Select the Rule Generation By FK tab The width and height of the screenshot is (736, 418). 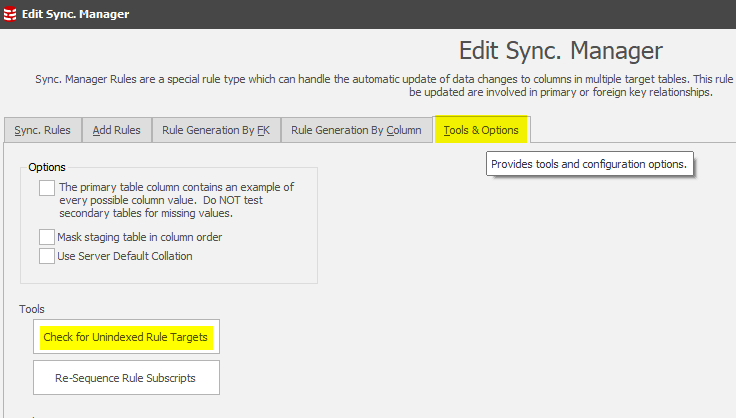(215, 130)
